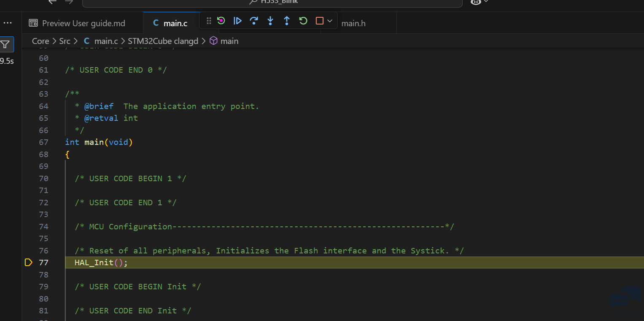Step over the current line

pos(254,21)
